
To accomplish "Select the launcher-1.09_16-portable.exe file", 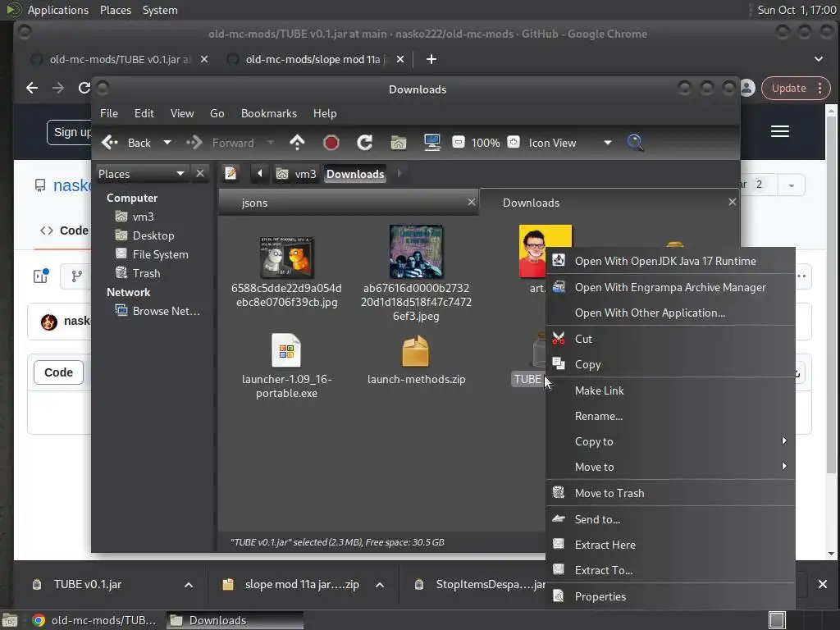I will [x=286, y=350].
